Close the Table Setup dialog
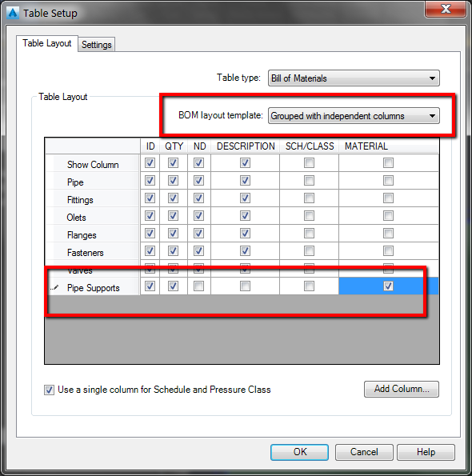 pyautogui.click(x=446, y=9)
